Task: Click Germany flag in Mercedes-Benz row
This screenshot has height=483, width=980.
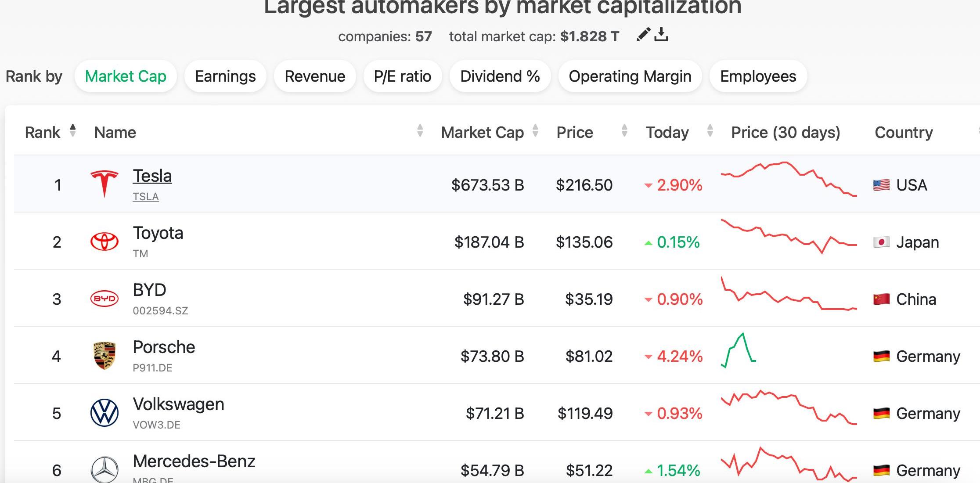Action: click(881, 470)
